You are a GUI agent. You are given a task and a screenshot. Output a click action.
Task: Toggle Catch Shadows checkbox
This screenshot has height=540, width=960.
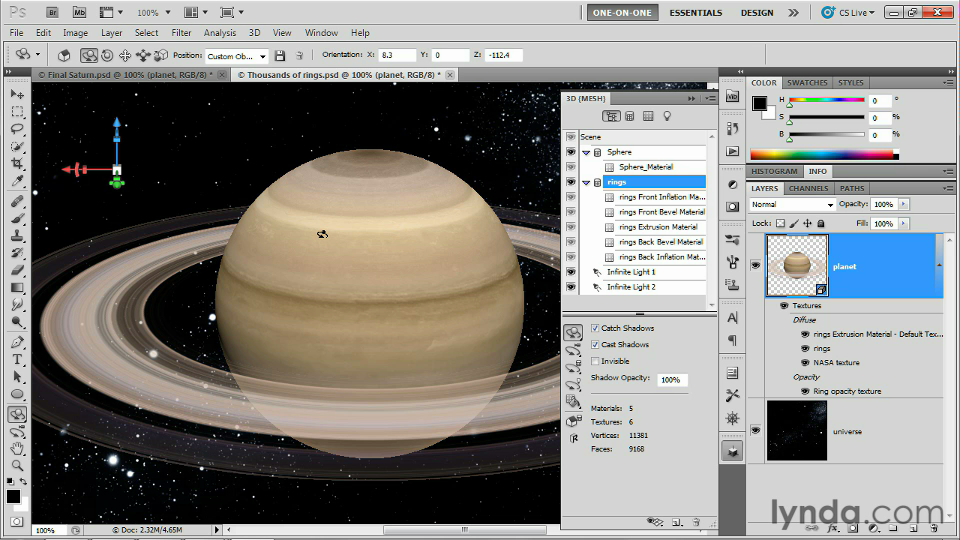595,328
